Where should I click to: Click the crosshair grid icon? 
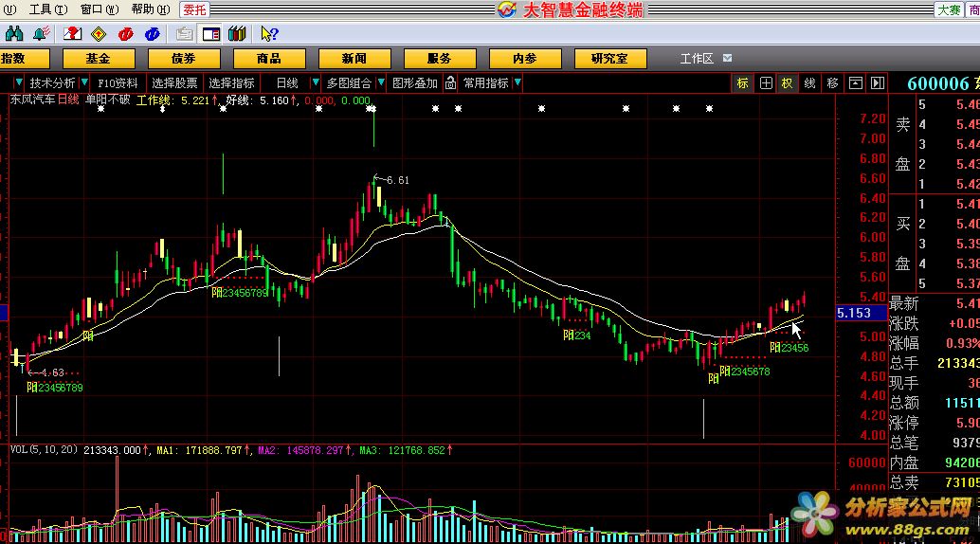pos(766,83)
